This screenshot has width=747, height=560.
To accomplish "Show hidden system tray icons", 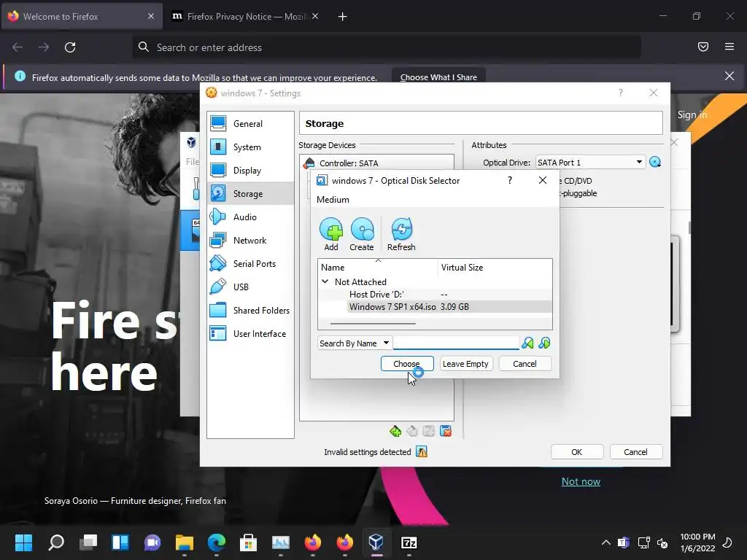I will [606, 542].
